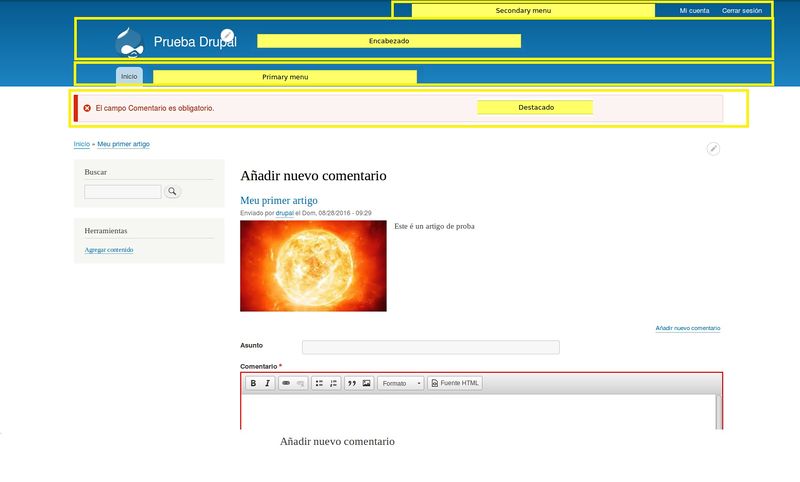This screenshot has height=482, width=800.
Task: Follow the Meu primer artigo breadcrumb link
Action: click(123, 144)
